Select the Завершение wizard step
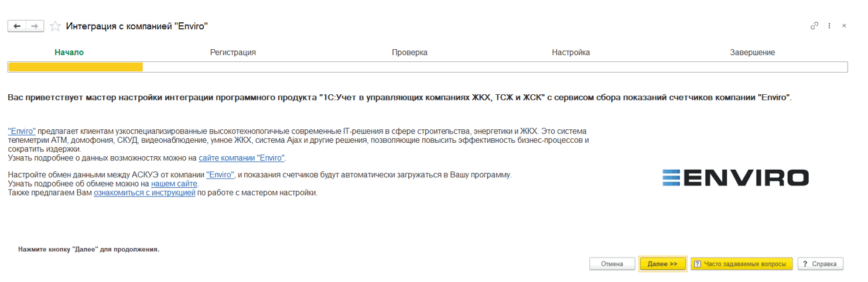Image resolution: width=868 pixels, height=282 pixels. coord(752,52)
